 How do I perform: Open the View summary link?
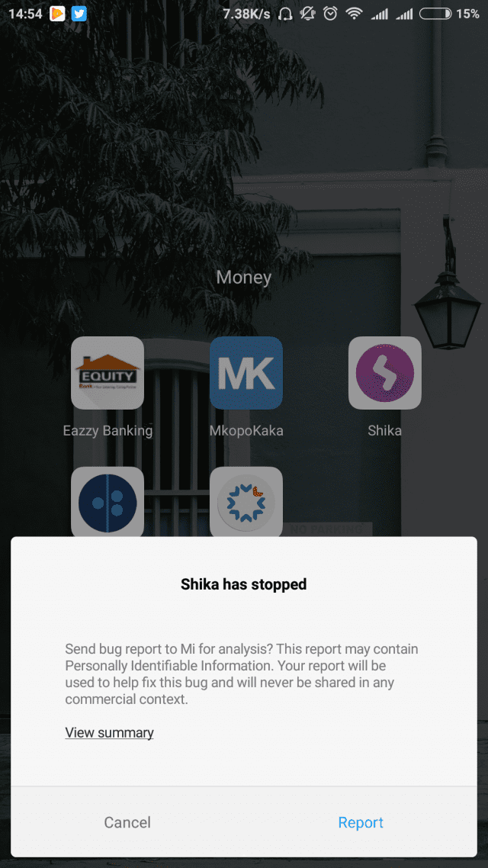110,732
